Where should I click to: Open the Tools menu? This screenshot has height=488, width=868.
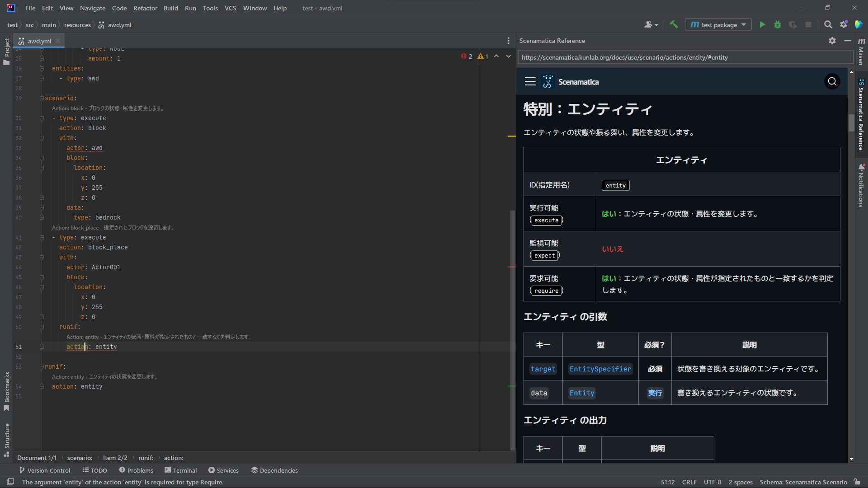point(210,8)
